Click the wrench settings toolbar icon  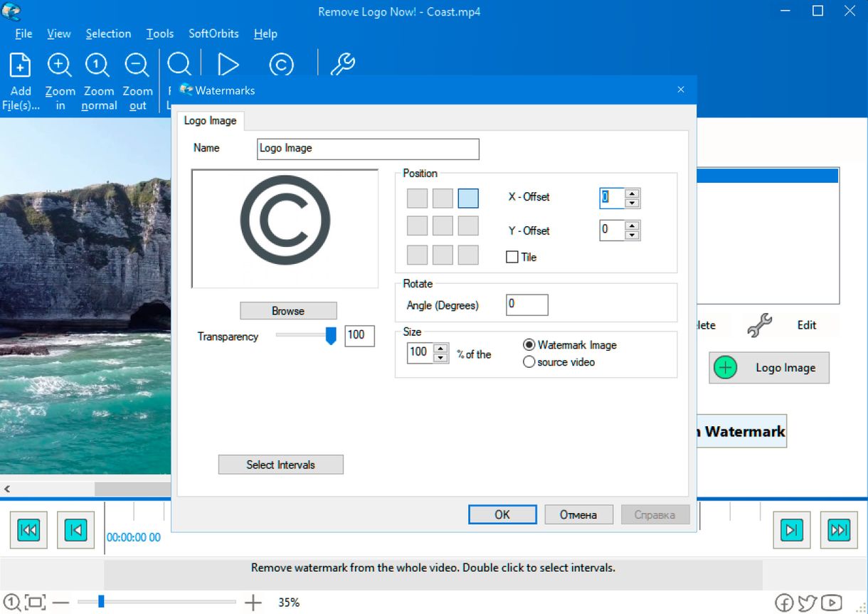(342, 64)
